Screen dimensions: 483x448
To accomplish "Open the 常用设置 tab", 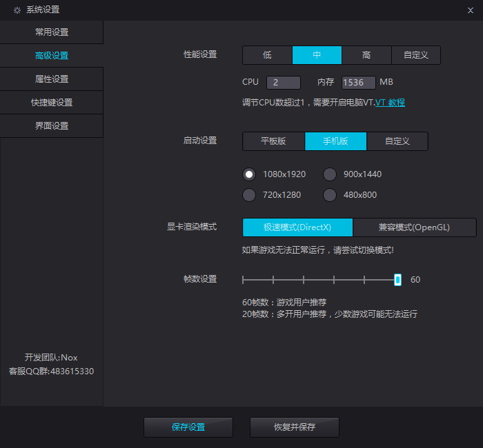I will 52,32.
